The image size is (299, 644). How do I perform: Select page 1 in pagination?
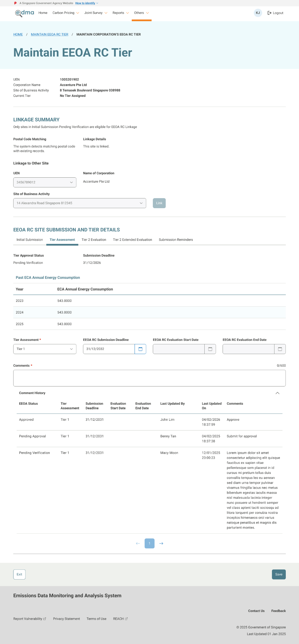point(150,543)
